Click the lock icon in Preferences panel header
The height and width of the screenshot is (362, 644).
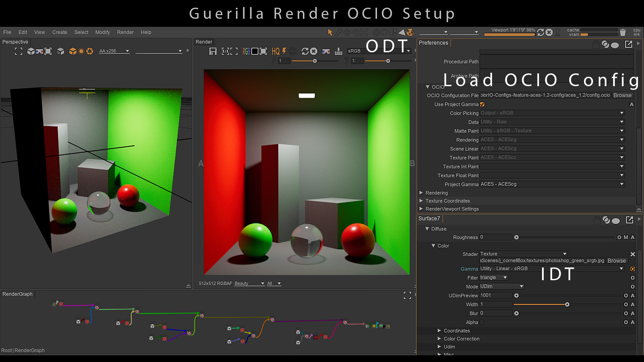596,45
